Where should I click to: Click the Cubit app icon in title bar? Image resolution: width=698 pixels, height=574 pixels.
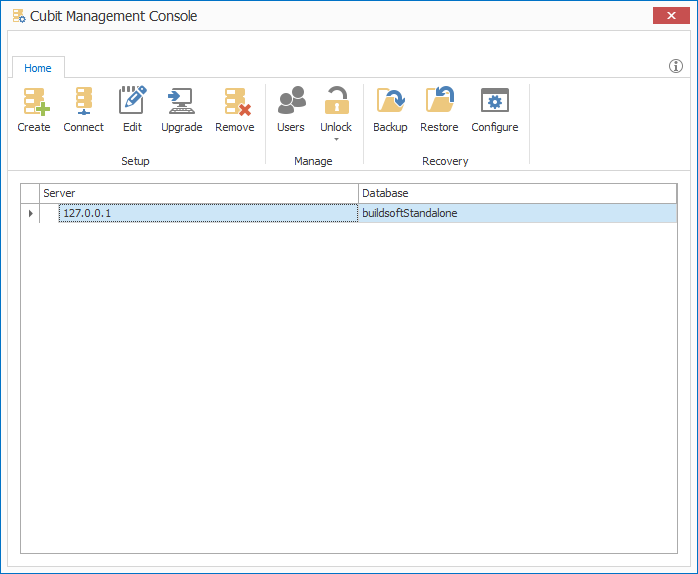pos(18,16)
